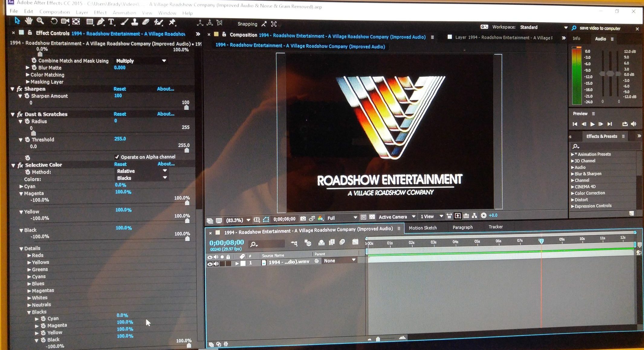Click About for Dust & Scratches
644x350 pixels.
click(166, 114)
